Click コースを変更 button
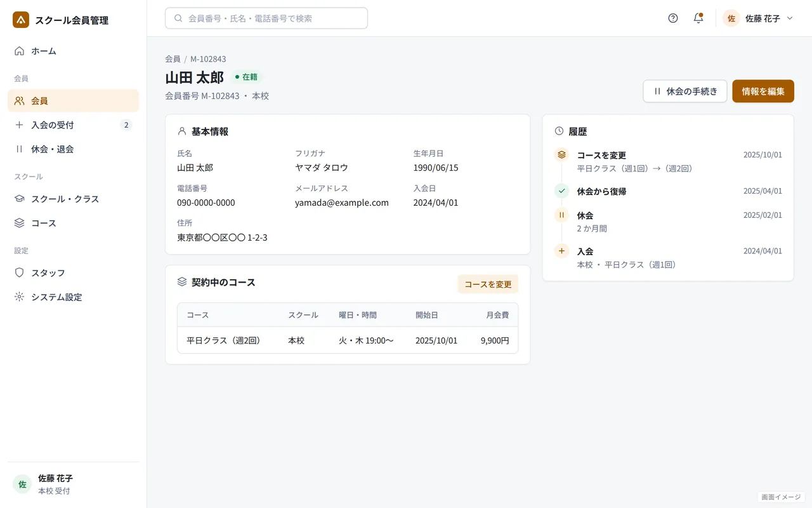The width and height of the screenshot is (812, 508). tap(488, 284)
